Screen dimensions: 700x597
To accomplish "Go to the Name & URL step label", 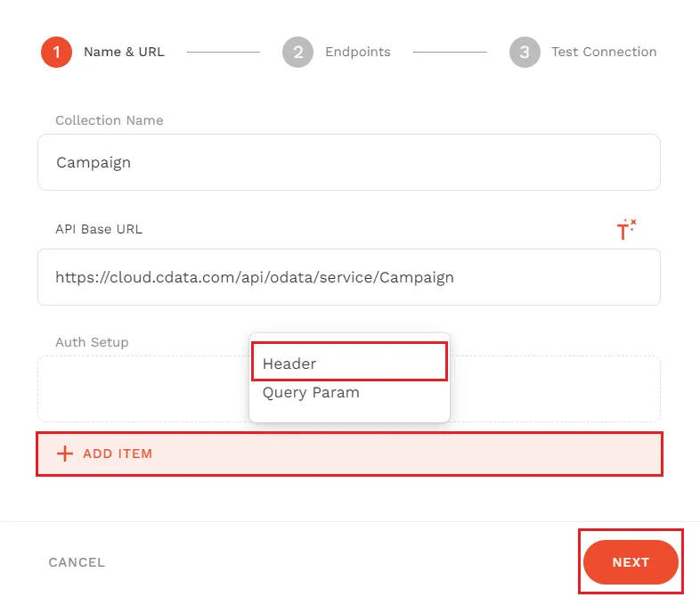I will (124, 52).
